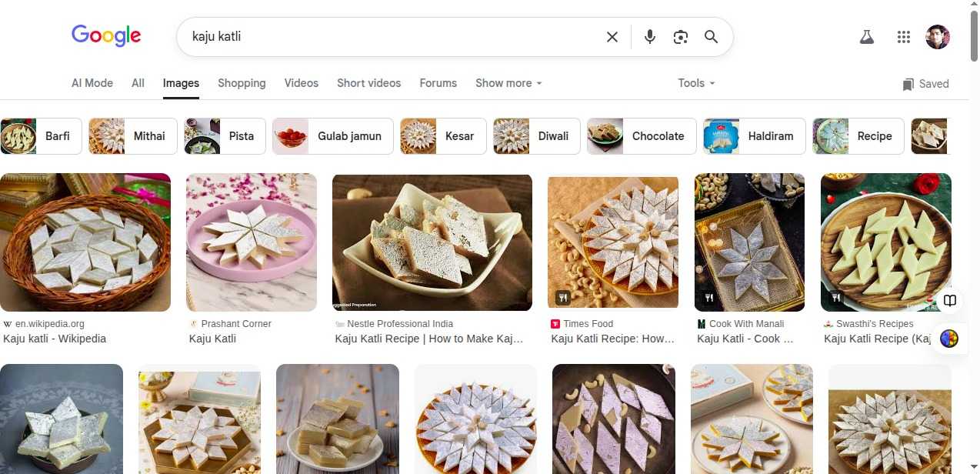Apply the Haldiram filter chip
Image resolution: width=980 pixels, height=474 pixels.
[x=754, y=136]
